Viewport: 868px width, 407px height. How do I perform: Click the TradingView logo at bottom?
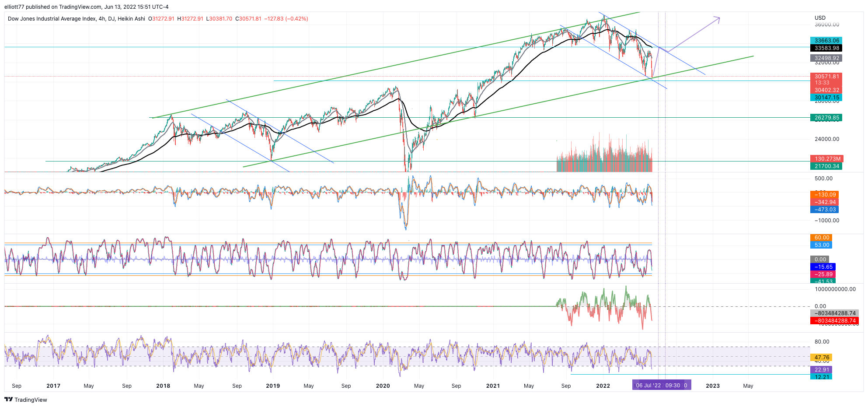pos(26,400)
